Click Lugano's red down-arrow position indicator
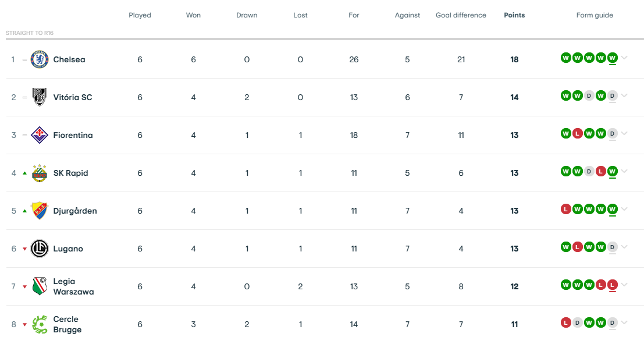This screenshot has height=344, width=644. tap(24, 249)
